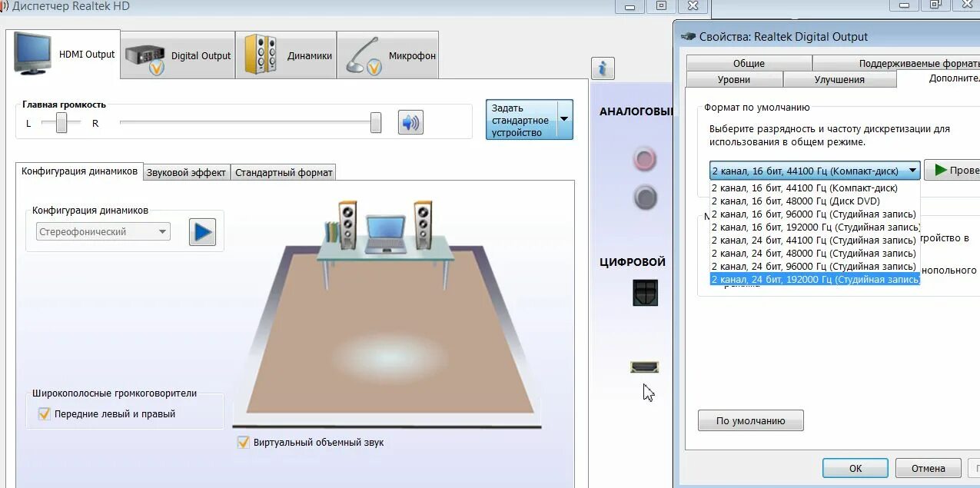Choose 24 бит, 192000 Гц option
Viewport: 980px width, 488px height.
(815, 280)
